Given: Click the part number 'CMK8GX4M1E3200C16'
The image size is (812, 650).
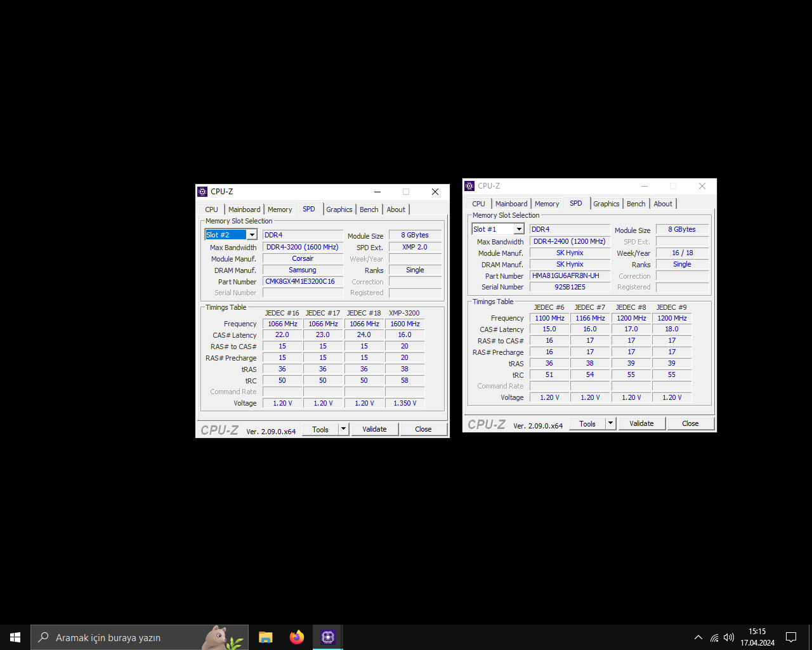Looking at the screenshot, I should (303, 281).
